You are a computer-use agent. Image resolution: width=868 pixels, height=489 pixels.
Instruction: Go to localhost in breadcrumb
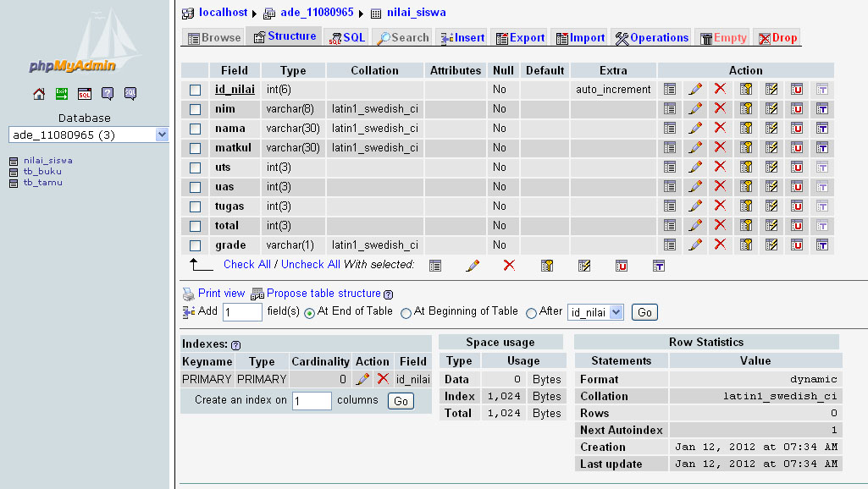tap(223, 12)
